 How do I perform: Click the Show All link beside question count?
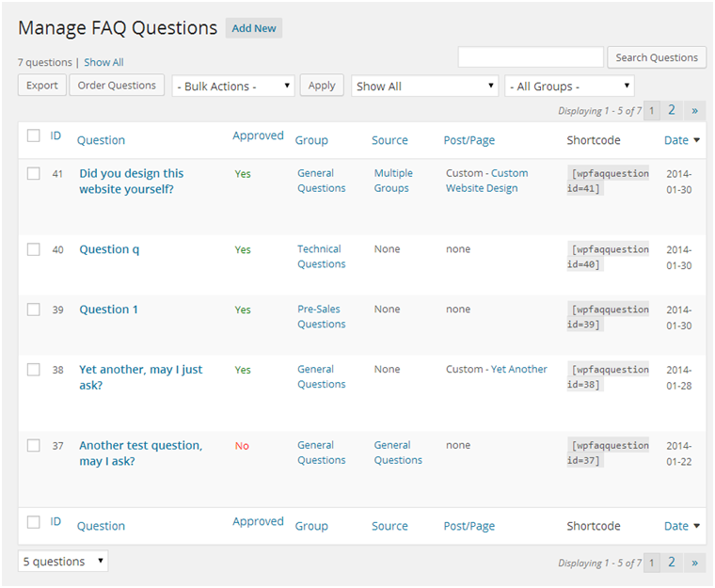pyautogui.click(x=103, y=62)
